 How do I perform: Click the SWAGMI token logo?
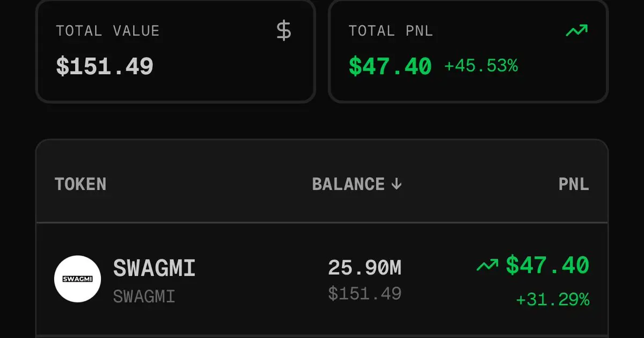77,279
